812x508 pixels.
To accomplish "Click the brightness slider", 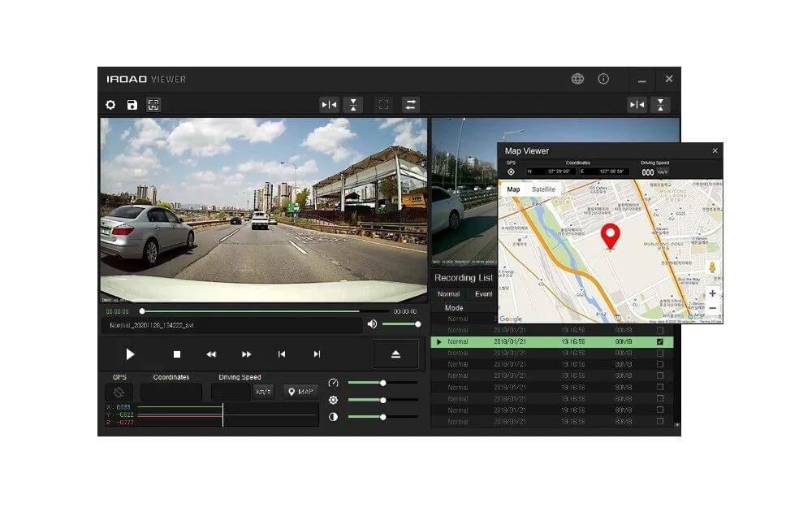I will pyautogui.click(x=382, y=400).
